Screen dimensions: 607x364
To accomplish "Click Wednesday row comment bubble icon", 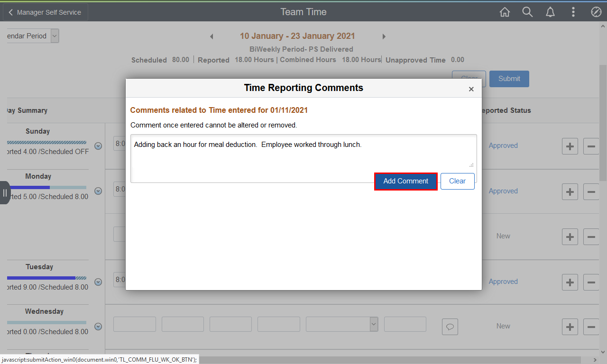I will click(x=450, y=326).
